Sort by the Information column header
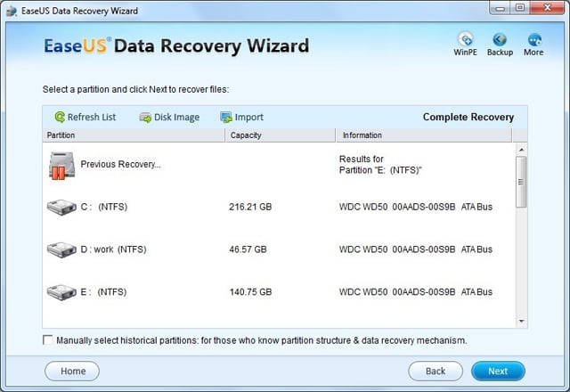Image resolution: width=570 pixels, height=392 pixels. click(424, 135)
